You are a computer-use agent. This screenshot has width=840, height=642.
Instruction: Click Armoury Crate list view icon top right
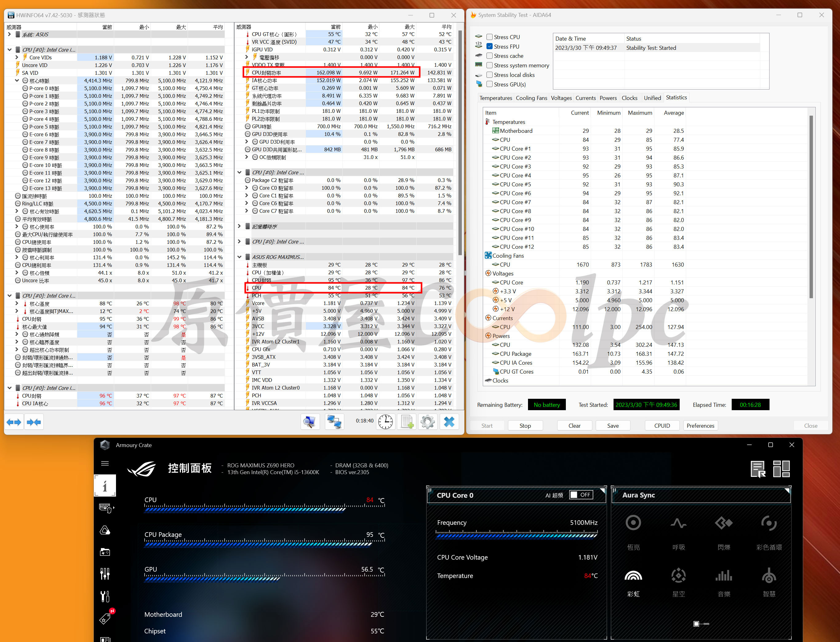(758, 469)
